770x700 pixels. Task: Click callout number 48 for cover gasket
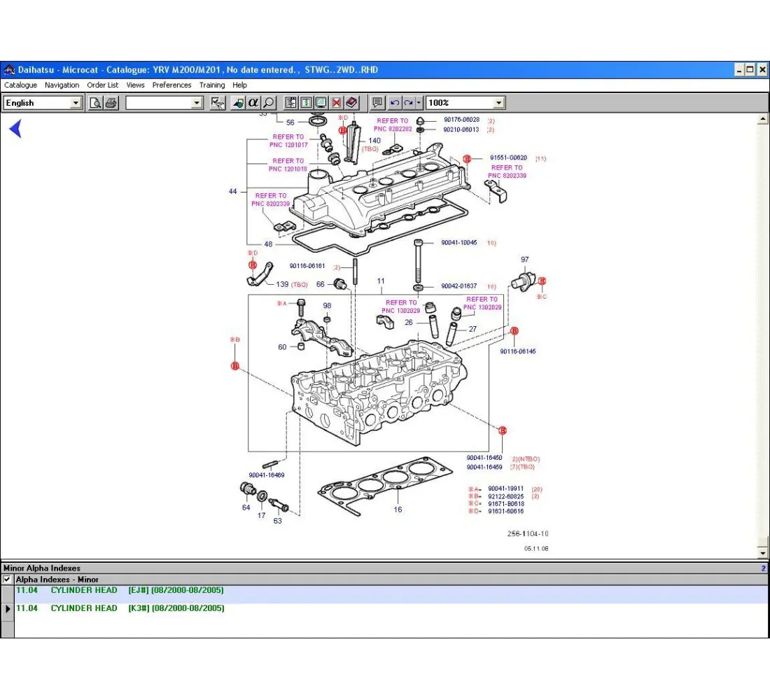click(268, 244)
